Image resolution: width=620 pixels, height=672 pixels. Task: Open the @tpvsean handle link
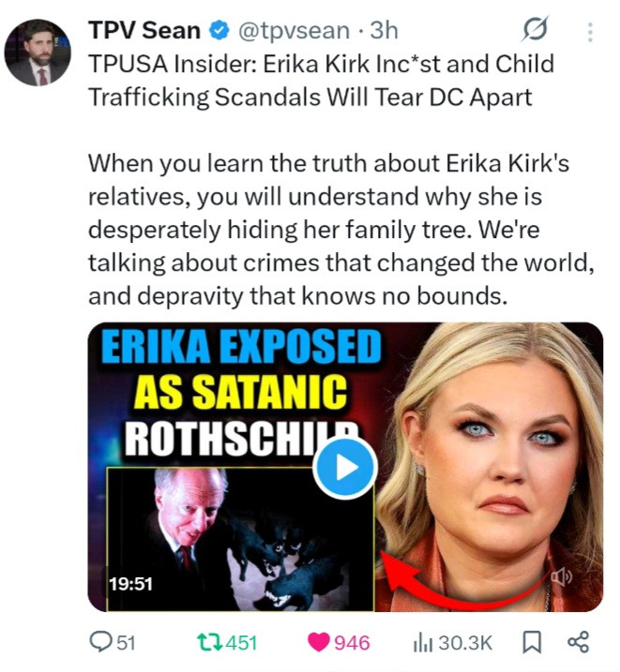[295, 31]
